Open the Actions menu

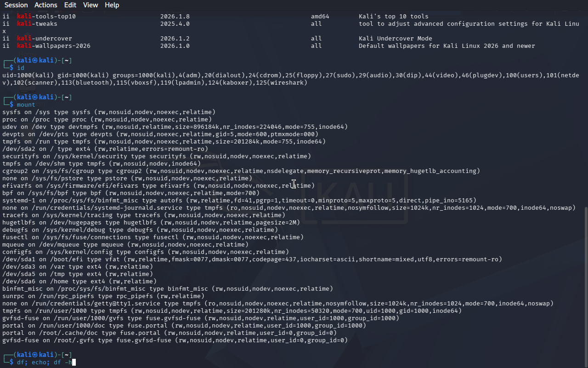(46, 5)
